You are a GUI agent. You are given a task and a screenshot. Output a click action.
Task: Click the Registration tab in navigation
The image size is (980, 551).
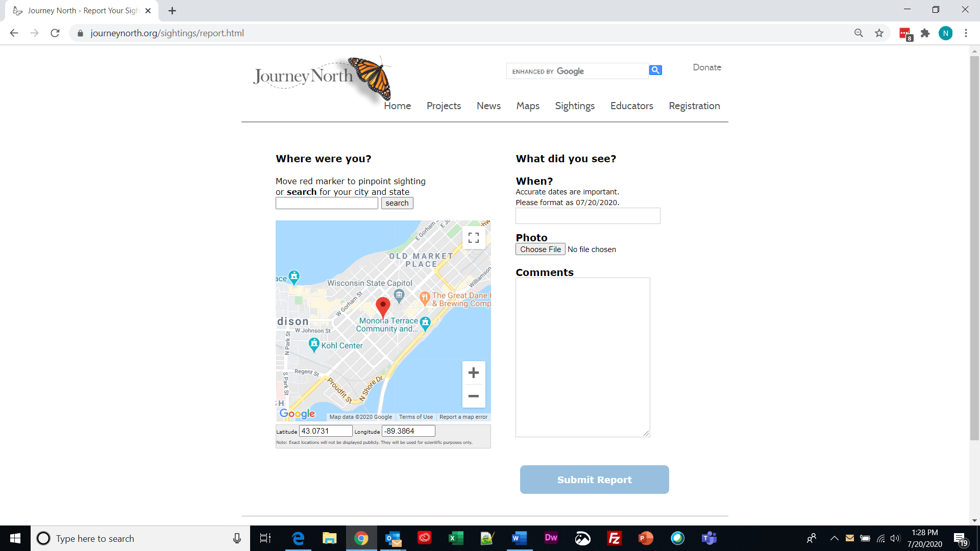click(695, 106)
